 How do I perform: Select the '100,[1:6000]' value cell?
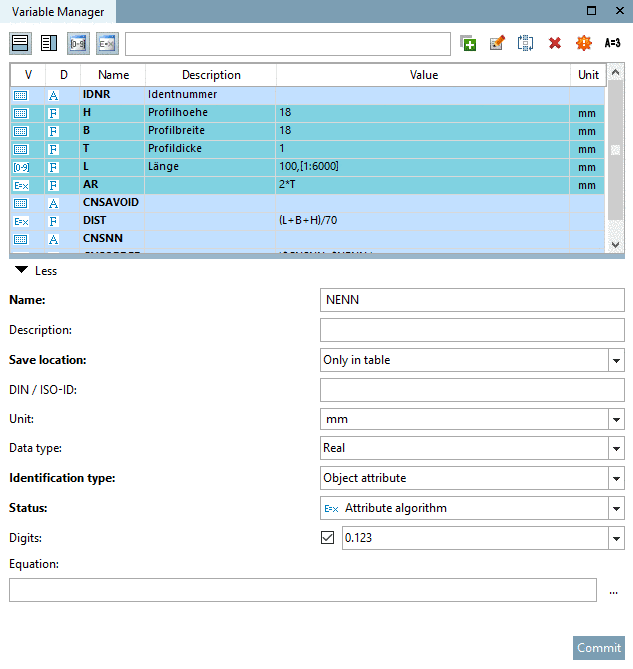423,167
